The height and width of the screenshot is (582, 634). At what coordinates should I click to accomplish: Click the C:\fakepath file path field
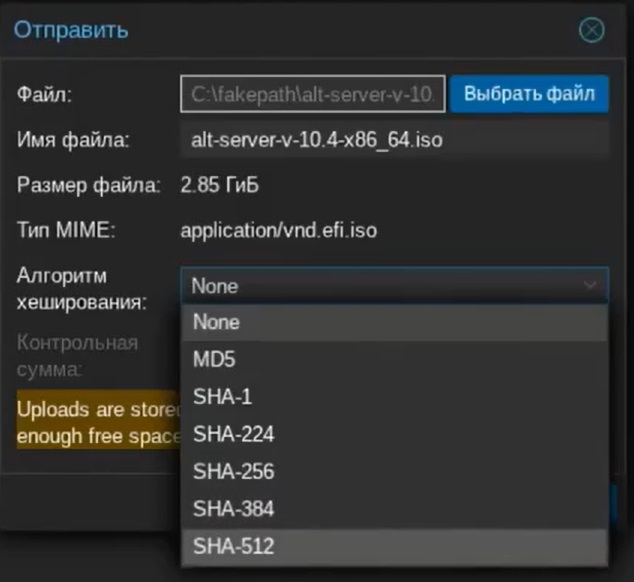click(x=312, y=94)
